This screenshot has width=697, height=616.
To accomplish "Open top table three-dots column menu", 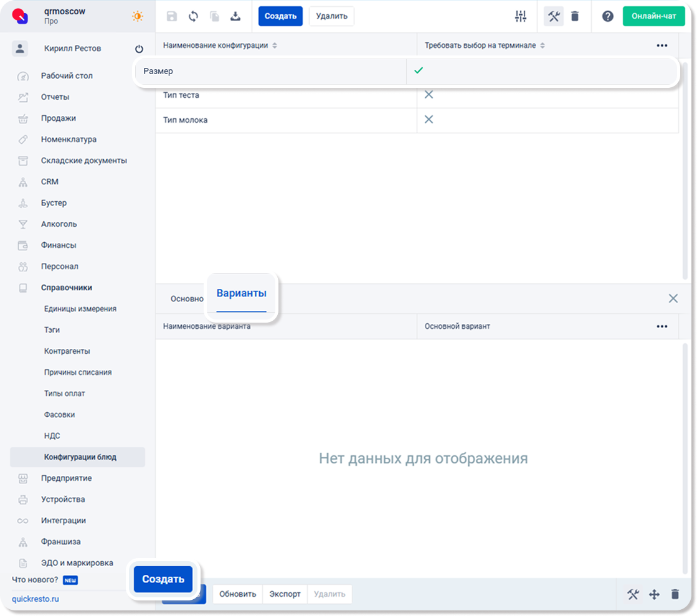I will [662, 45].
